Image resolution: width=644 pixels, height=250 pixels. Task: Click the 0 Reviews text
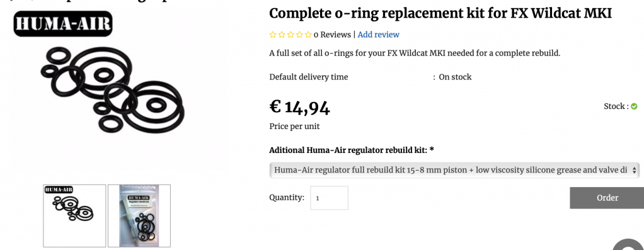click(332, 35)
